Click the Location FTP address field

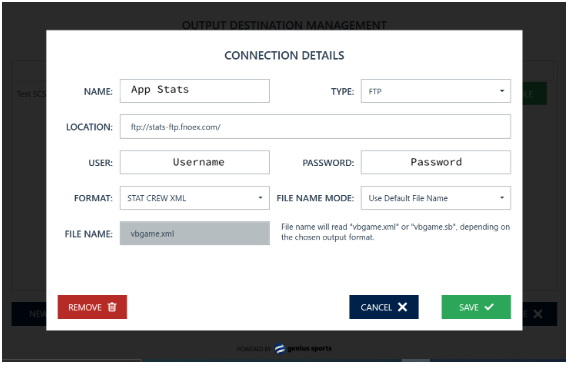[x=315, y=127]
